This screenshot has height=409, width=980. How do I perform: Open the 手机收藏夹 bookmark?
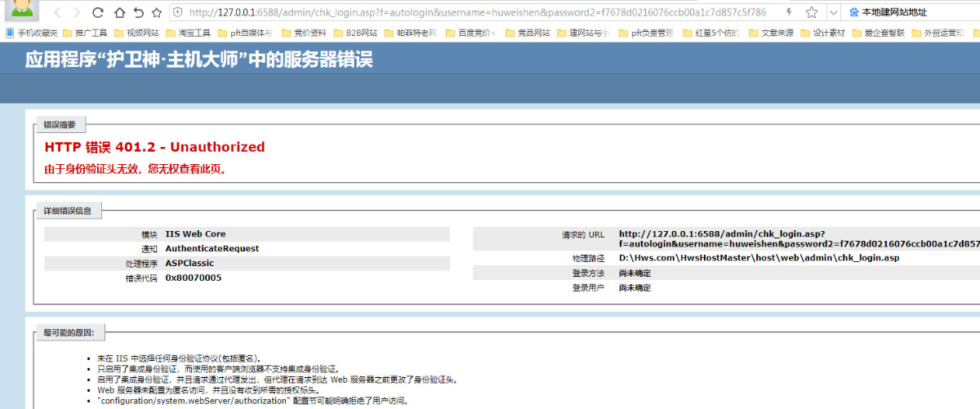tap(32, 33)
